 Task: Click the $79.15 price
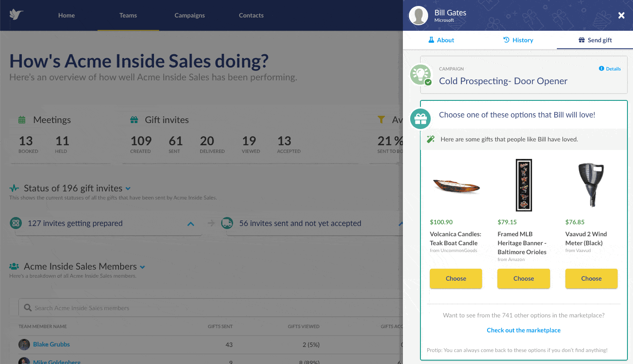coord(507,222)
